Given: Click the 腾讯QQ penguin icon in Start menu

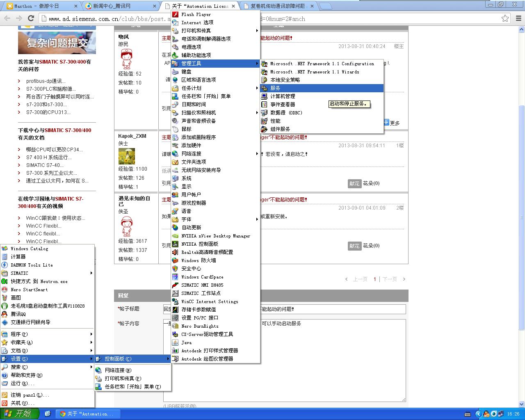Looking at the screenshot, I should point(5,314).
